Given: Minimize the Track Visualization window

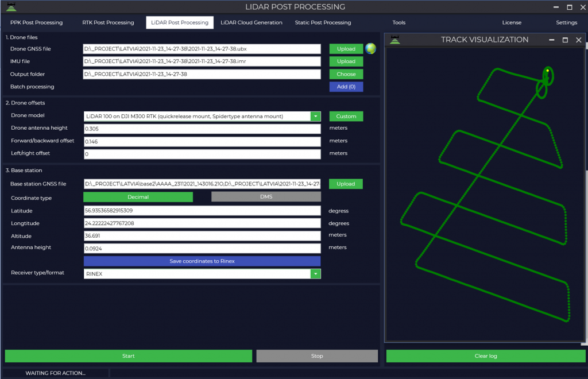Looking at the screenshot, I should (x=551, y=40).
